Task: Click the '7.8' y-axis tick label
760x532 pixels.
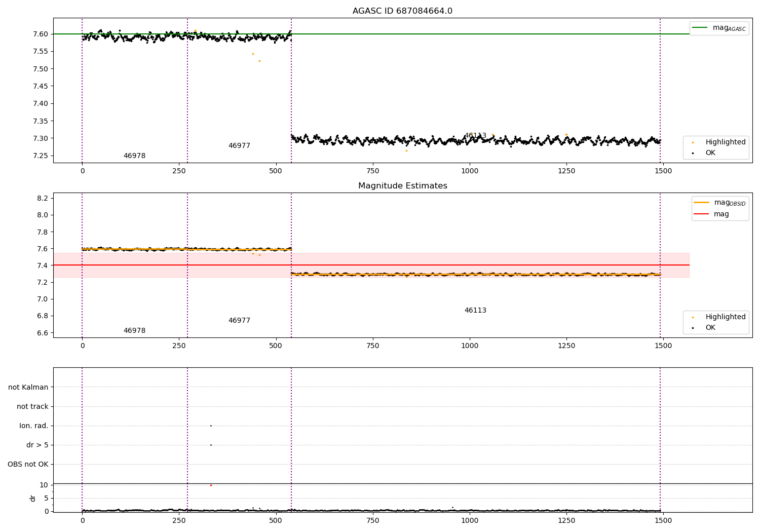Action: (x=43, y=232)
